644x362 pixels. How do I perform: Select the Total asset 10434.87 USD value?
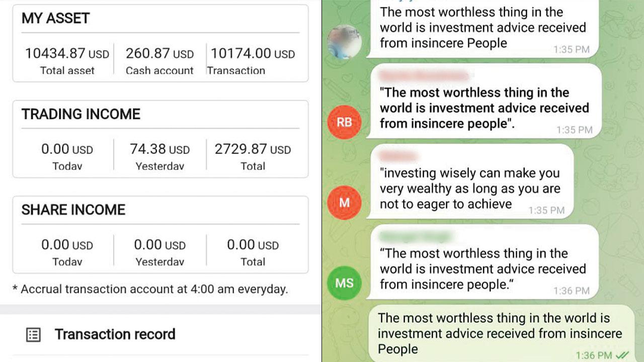tap(67, 54)
